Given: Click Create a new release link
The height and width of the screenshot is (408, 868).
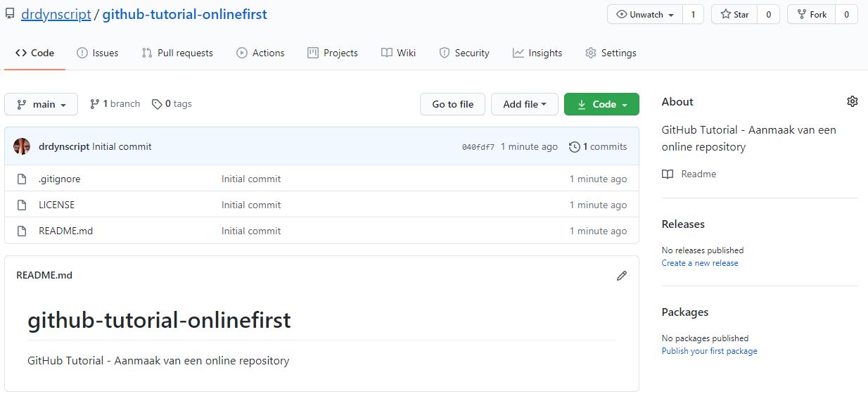Looking at the screenshot, I should (700, 263).
